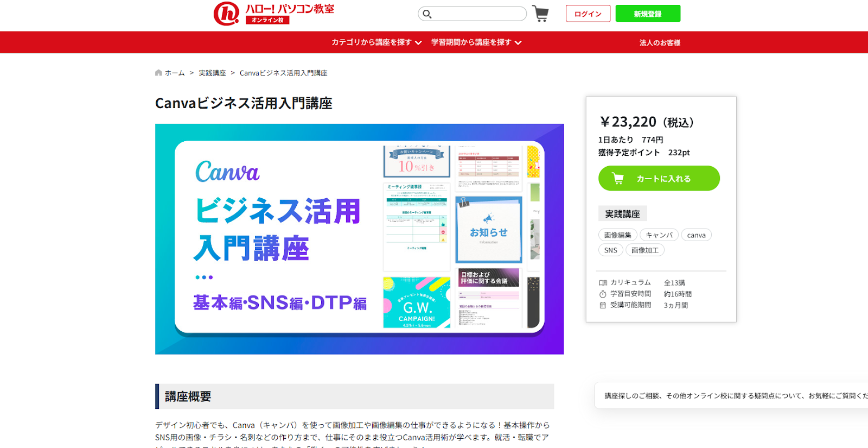Click the 学習目安時間 clock icon
The width and height of the screenshot is (868, 448).
pyautogui.click(x=603, y=294)
